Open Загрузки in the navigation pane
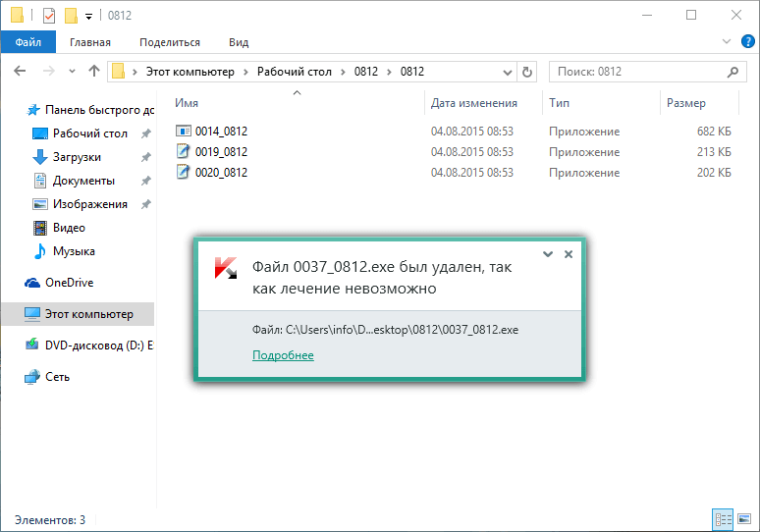Viewport: 760px width, 532px height. [x=67, y=157]
